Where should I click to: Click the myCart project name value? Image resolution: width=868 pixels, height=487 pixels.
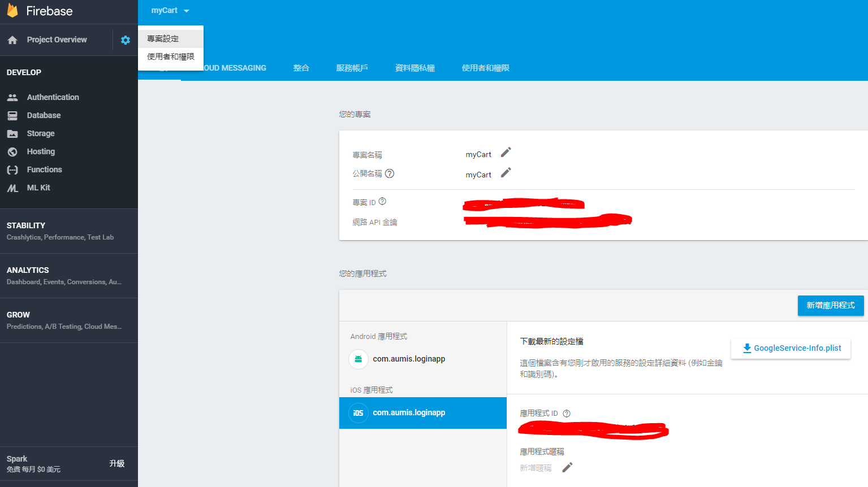478,154
